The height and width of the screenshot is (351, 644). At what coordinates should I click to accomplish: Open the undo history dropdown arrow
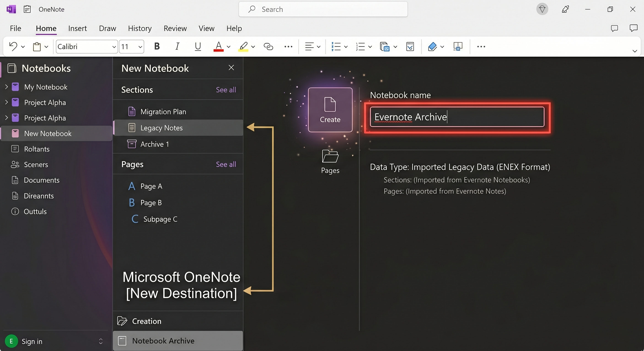(23, 47)
